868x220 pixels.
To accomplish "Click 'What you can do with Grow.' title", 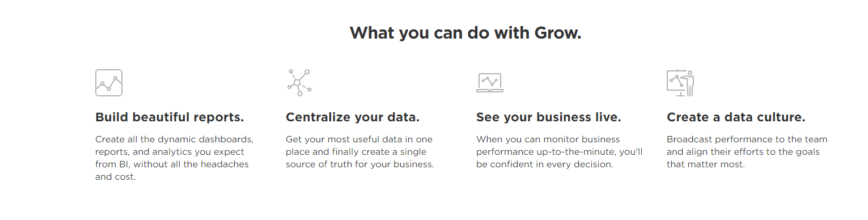I will click(465, 32).
